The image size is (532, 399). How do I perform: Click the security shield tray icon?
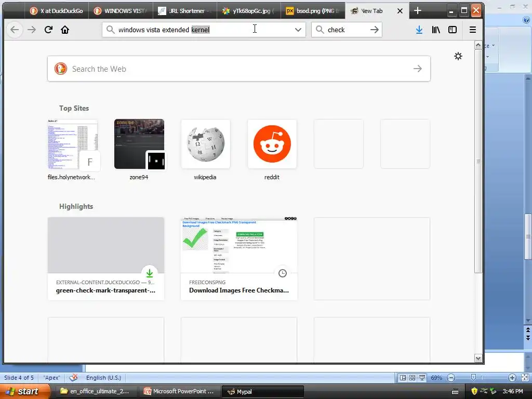474,391
